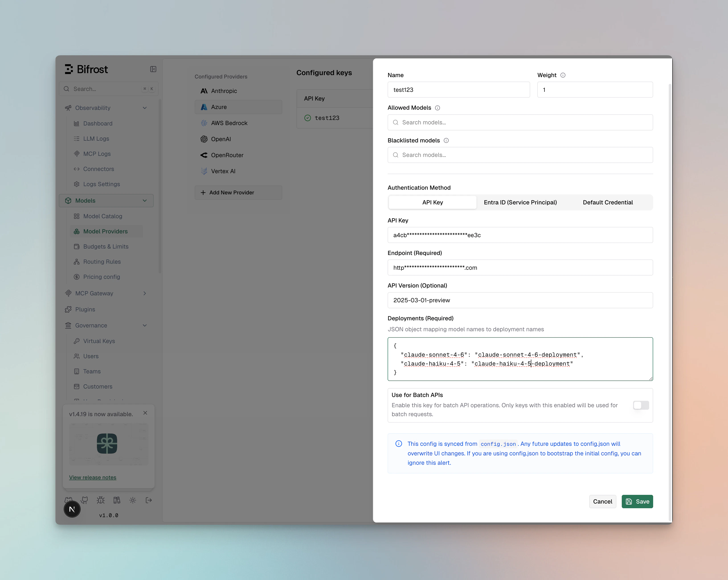
Task: Click the bug report icon
Action: [101, 500]
